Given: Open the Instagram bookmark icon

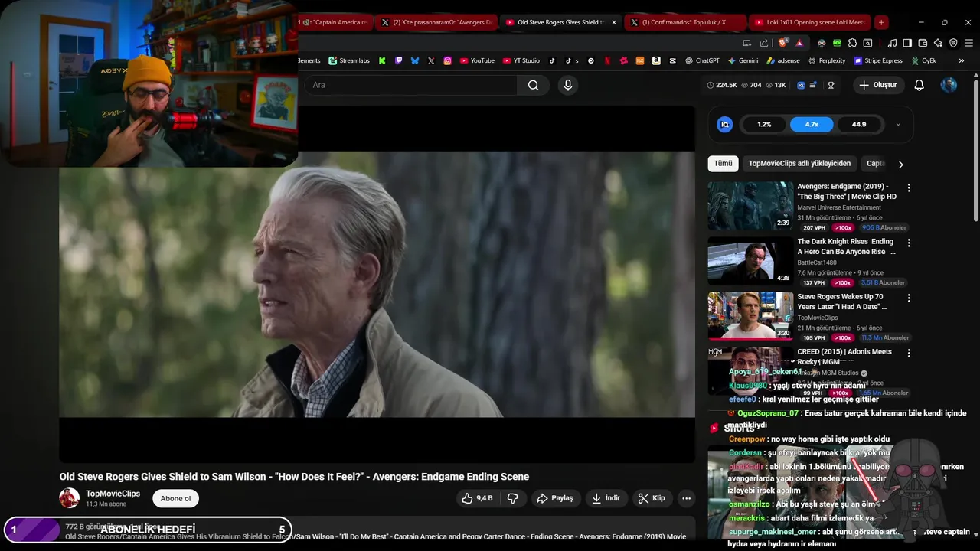Looking at the screenshot, I should [x=447, y=60].
